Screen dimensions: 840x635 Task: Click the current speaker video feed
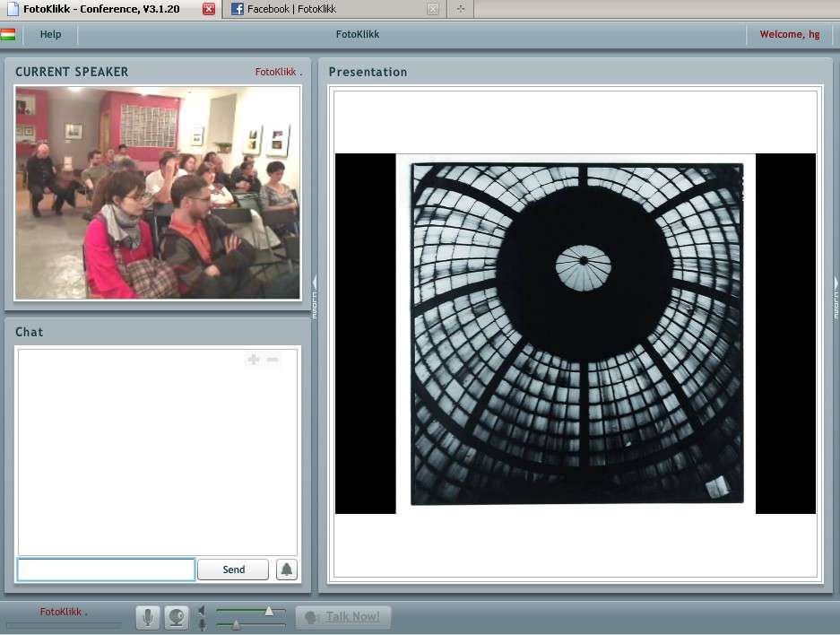pos(158,193)
